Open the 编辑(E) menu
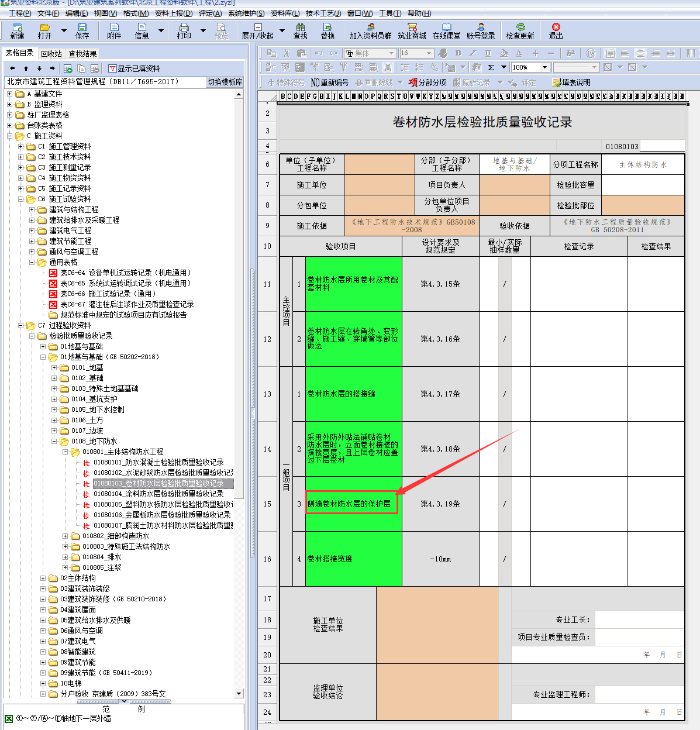This screenshot has width=700, height=730. (x=77, y=13)
